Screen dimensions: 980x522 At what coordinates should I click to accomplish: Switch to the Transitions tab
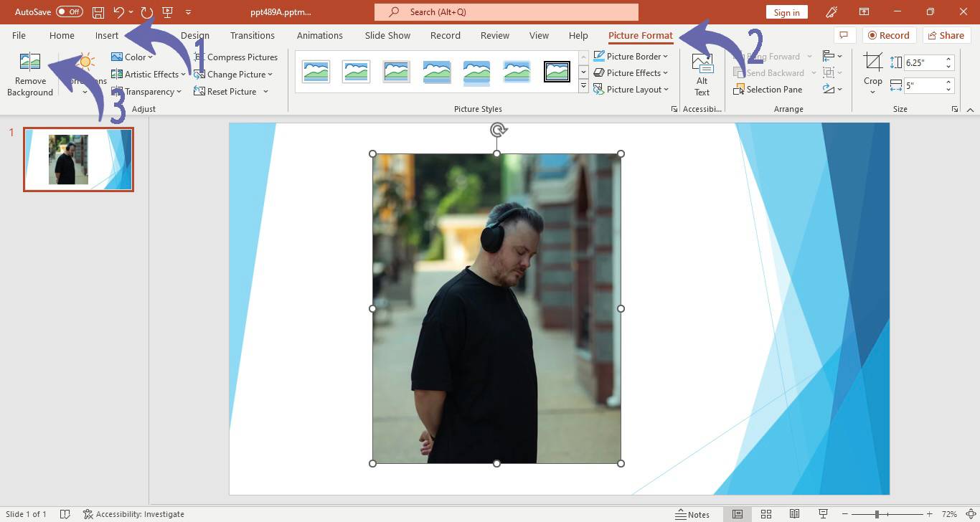click(253, 35)
